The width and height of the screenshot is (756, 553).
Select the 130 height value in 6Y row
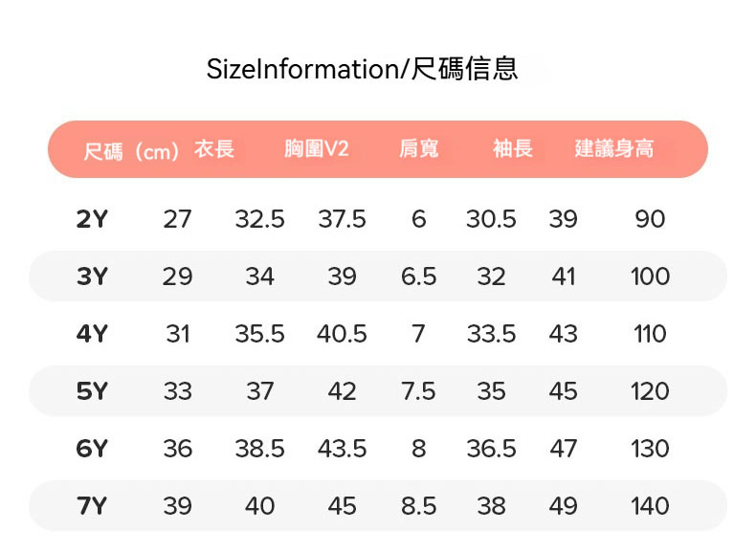point(650,449)
